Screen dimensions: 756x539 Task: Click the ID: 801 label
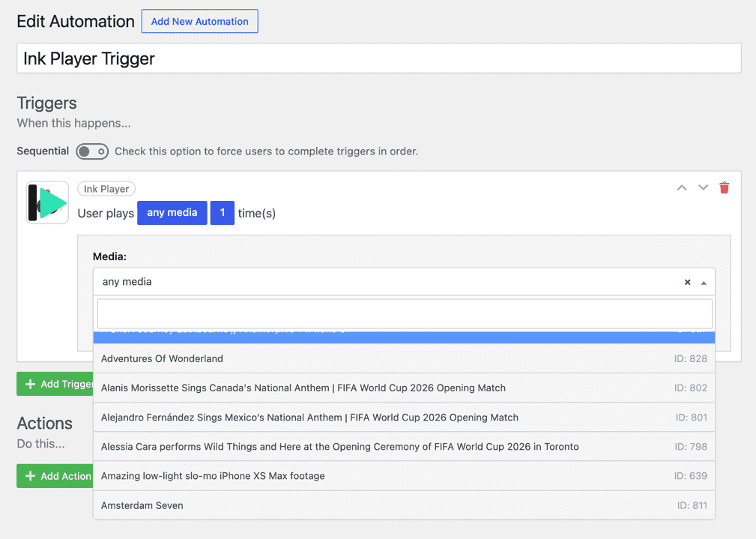(x=692, y=418)
